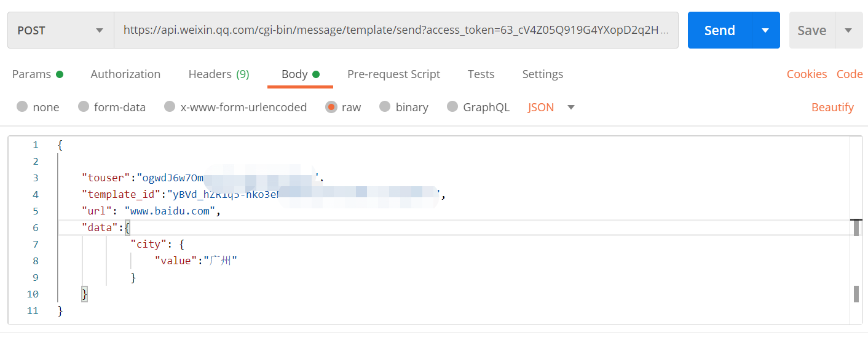868x338 pixels.
Task: Select the form-data radio option
Action: point(84,107)
